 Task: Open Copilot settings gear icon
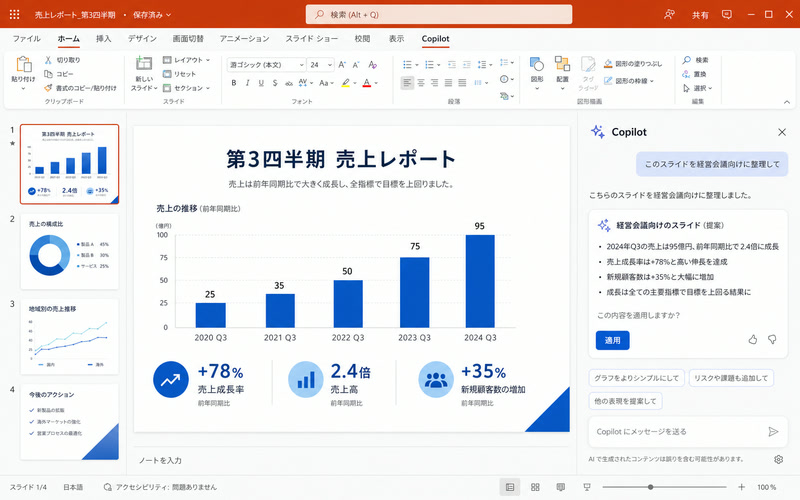click(778, 459)
